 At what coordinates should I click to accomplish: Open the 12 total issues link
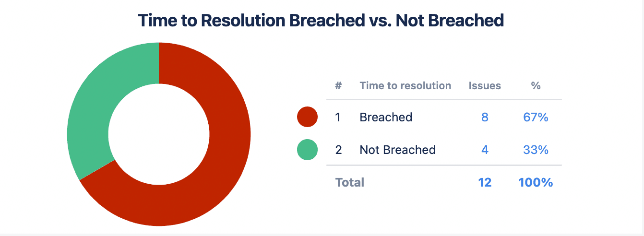coord(485,182)
